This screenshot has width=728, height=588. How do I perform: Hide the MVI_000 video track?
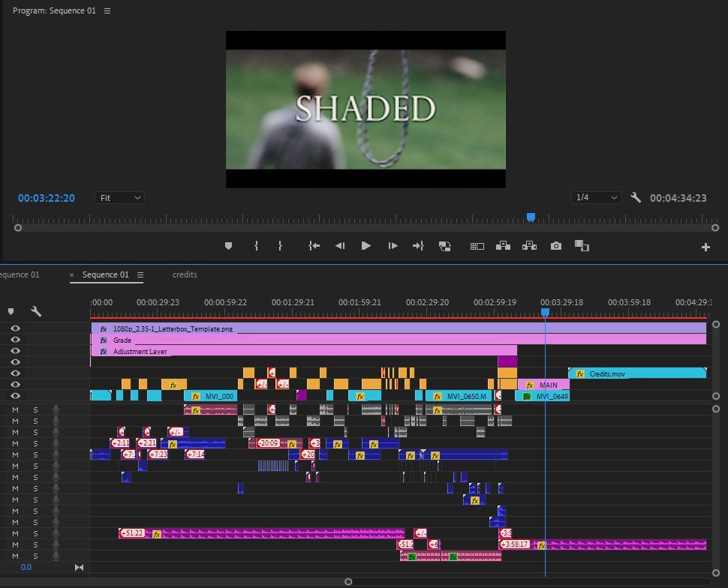pyautogui.click(x=15, y=396)
